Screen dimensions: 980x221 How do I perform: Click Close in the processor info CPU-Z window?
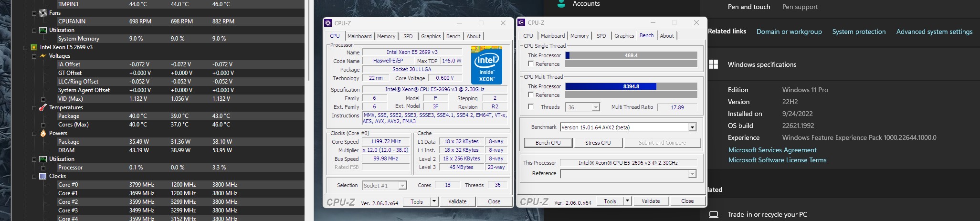[x=494, y=201]
